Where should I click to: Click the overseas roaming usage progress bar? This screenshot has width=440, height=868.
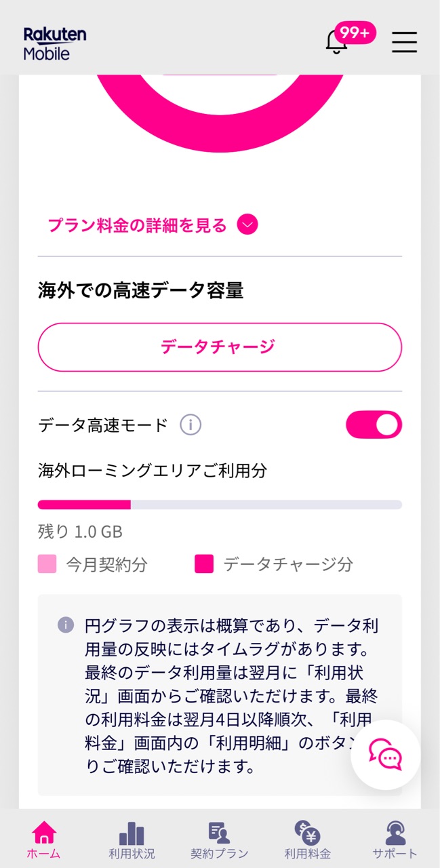click(x=220, y=505)
